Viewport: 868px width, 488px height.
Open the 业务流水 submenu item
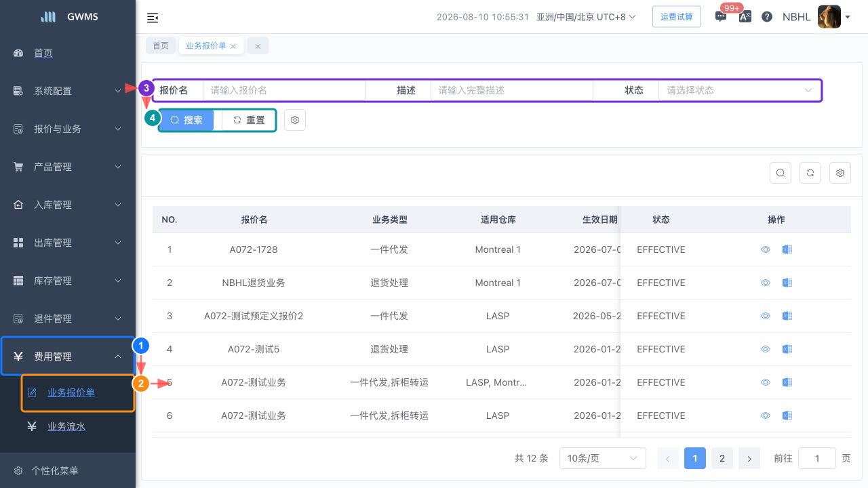tap(66, 426)
